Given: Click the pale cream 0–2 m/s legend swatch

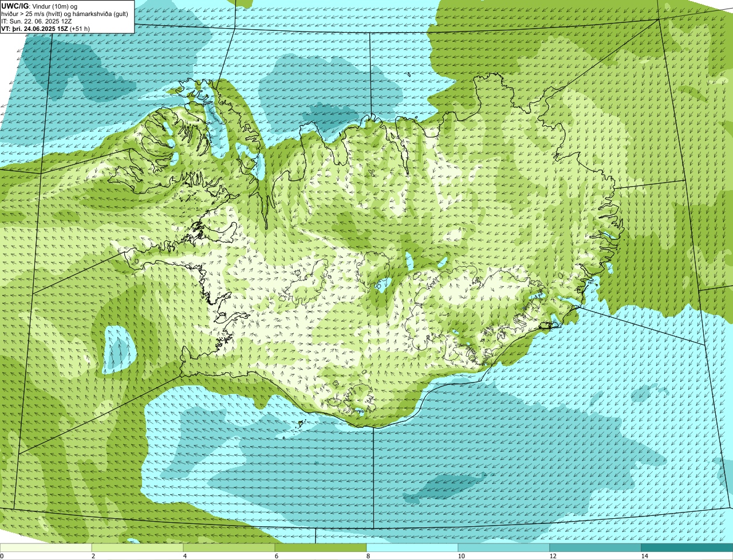Looking at the screenshot, I should click(46, 547).
